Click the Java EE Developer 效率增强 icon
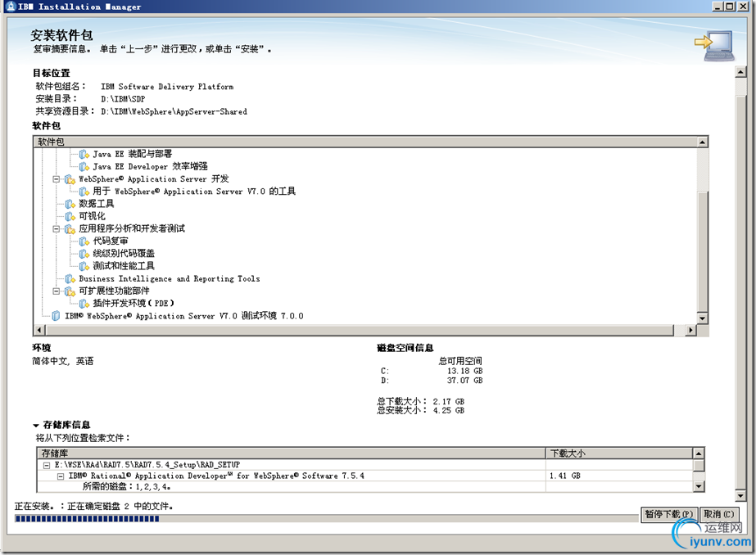 (84, 167)
